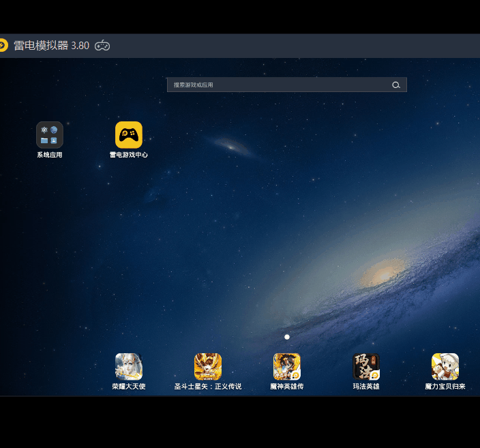480x448 pixels.
Task: Focus the 搜索游戏或应用 search field
Action: pos(287,85)
